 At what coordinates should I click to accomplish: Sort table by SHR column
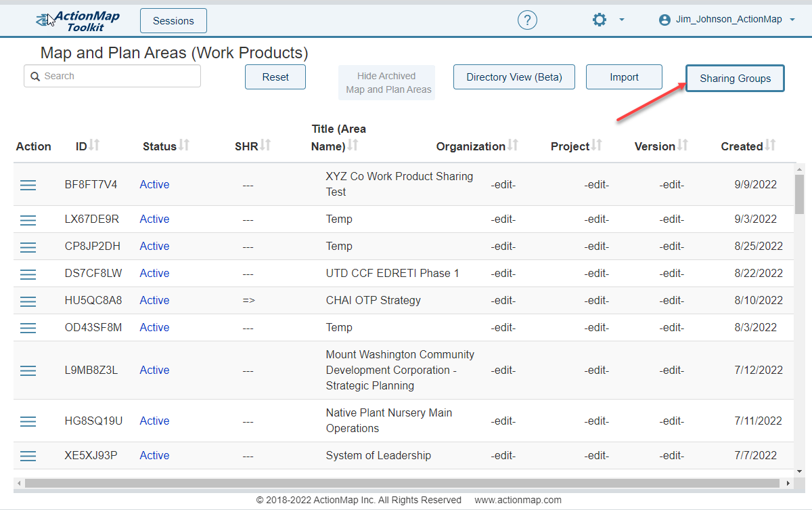coord(265,145)
